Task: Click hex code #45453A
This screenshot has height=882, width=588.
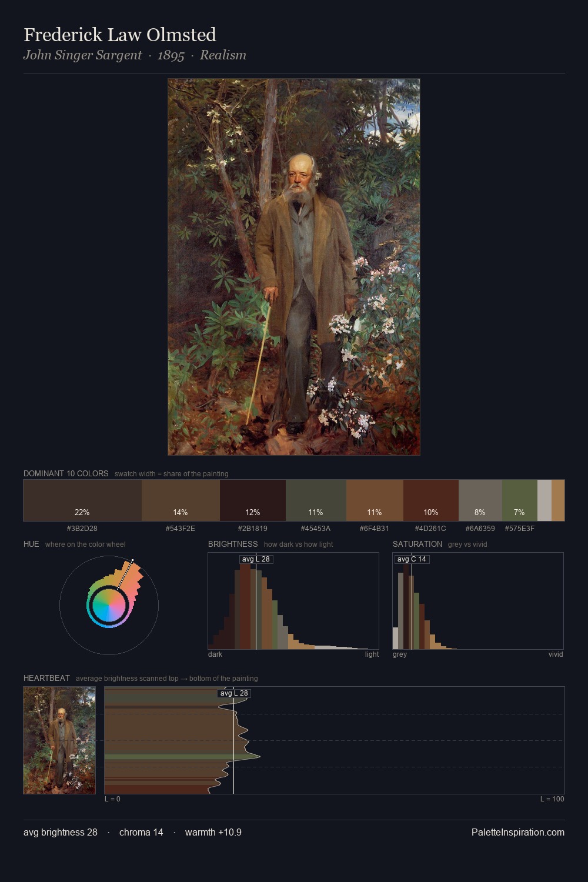Action: pos(316,529)
